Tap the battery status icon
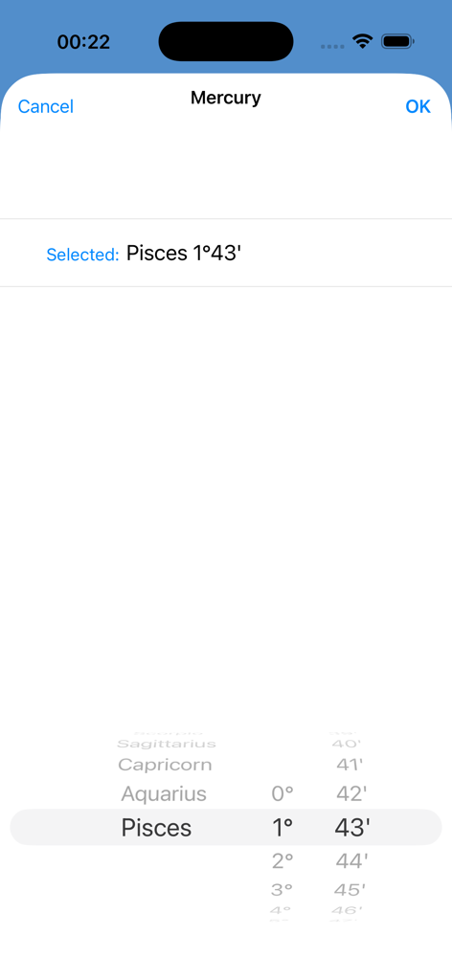Image resolution: width=452 pixels, height=980 pixels. coord(398,41)
